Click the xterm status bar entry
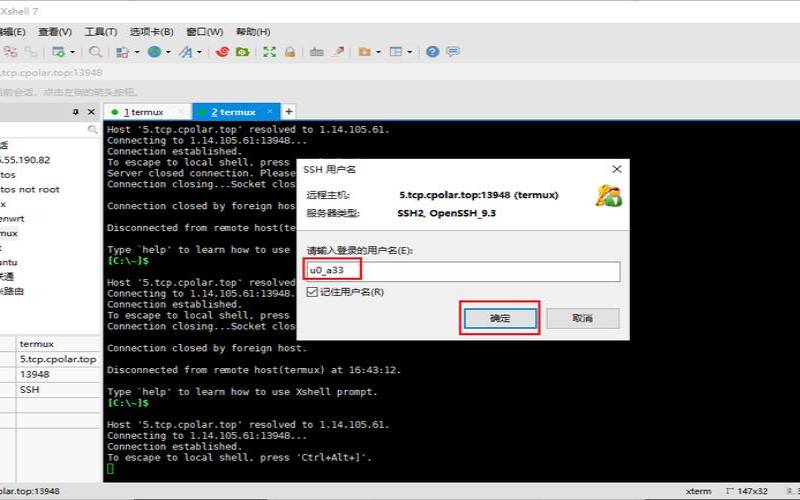 coord(698,491)
